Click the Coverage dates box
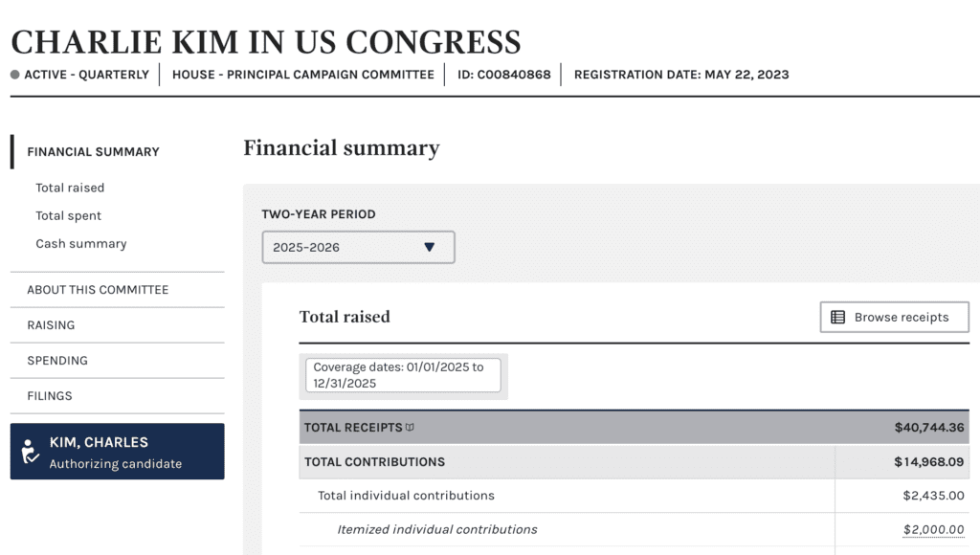This screenshot has height=555, width=980. click(x=402, y=375)
